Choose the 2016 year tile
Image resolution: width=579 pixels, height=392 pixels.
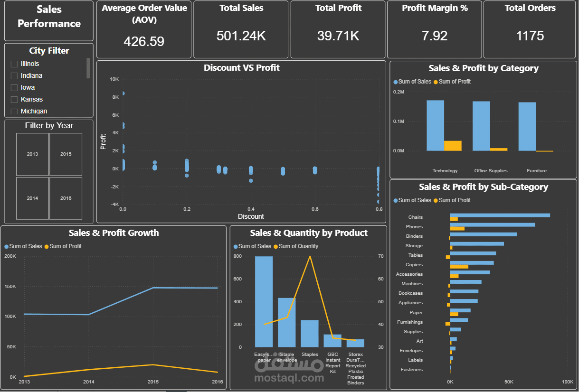point(66,198)
